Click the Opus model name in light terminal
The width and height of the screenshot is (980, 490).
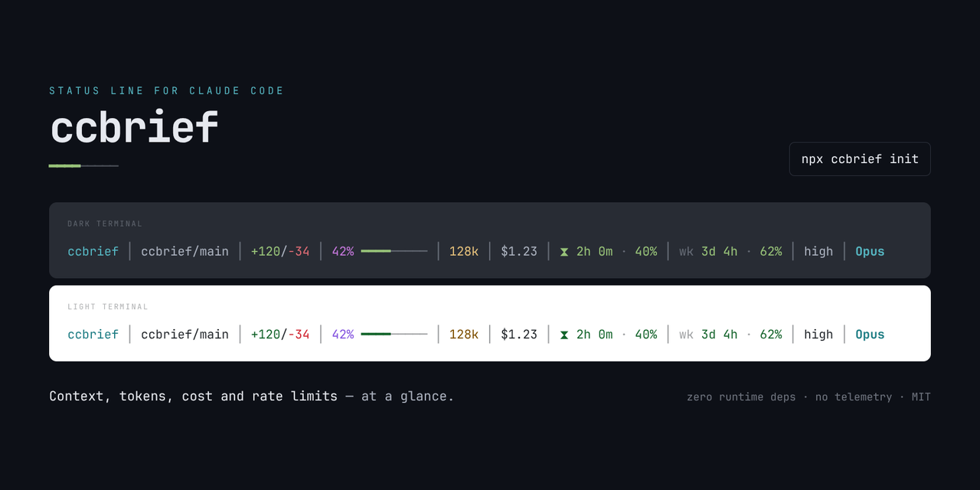tap(870, 335)
